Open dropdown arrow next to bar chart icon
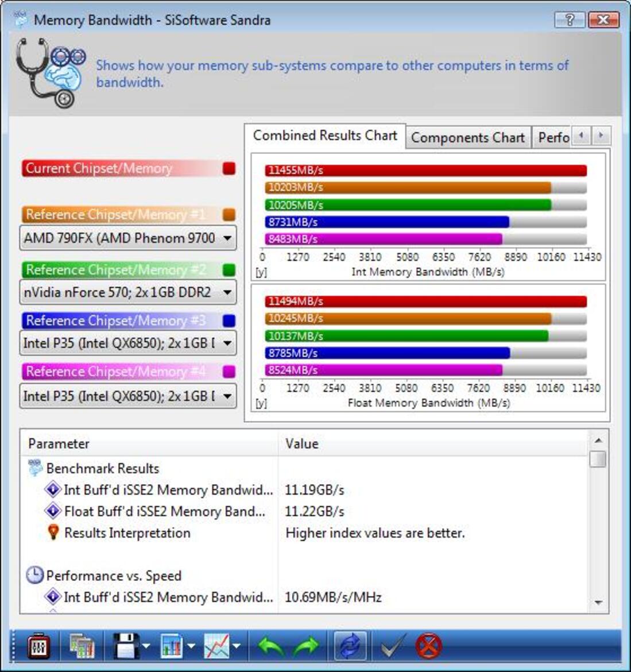 [191, 646]
